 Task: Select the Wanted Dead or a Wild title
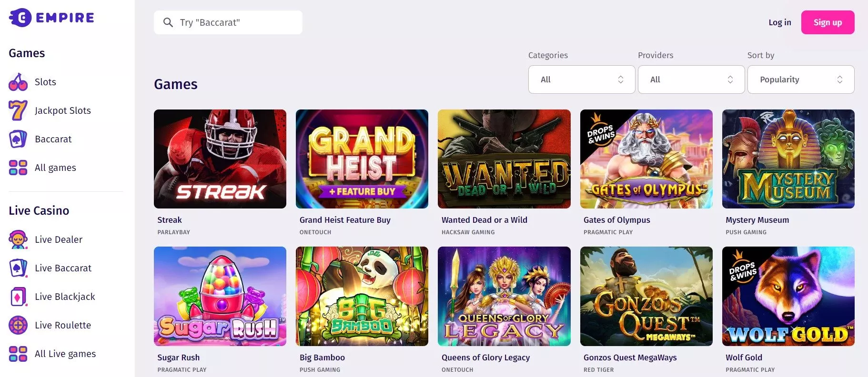pyautogui.click(x=484, y=220)
